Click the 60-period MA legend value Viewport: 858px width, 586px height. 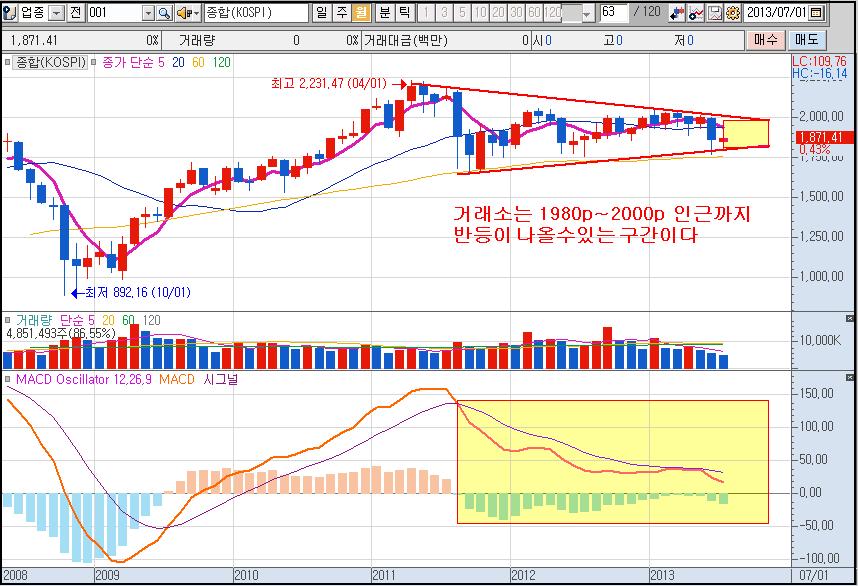point(198,62)
